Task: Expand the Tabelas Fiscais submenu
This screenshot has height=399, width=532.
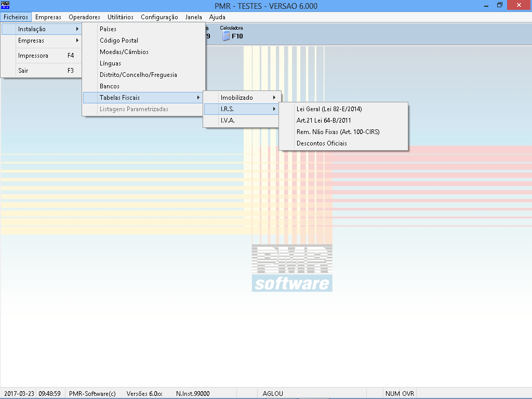Action: click(144, 98)
